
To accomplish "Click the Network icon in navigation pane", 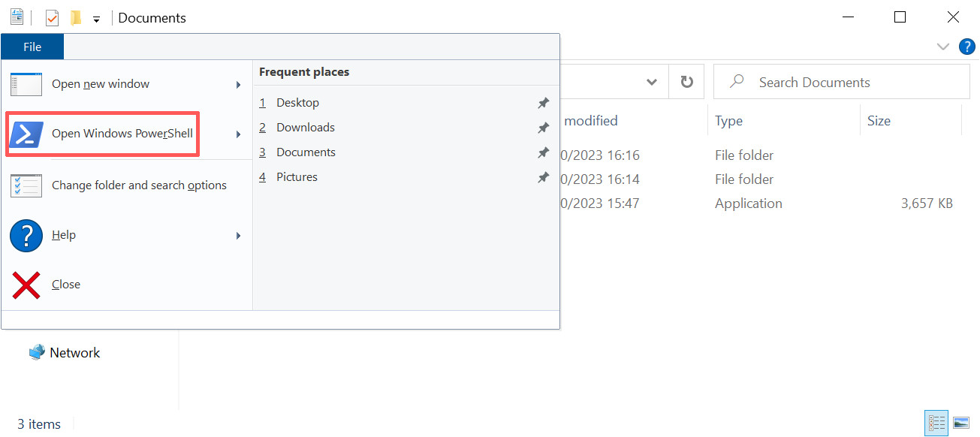I will coord(37,352).
